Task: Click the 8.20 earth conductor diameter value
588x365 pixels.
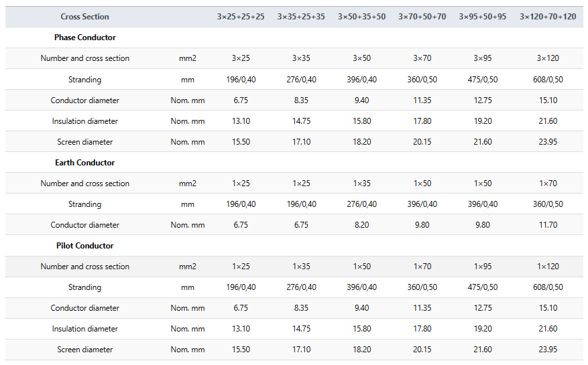Action: (361, 225)
